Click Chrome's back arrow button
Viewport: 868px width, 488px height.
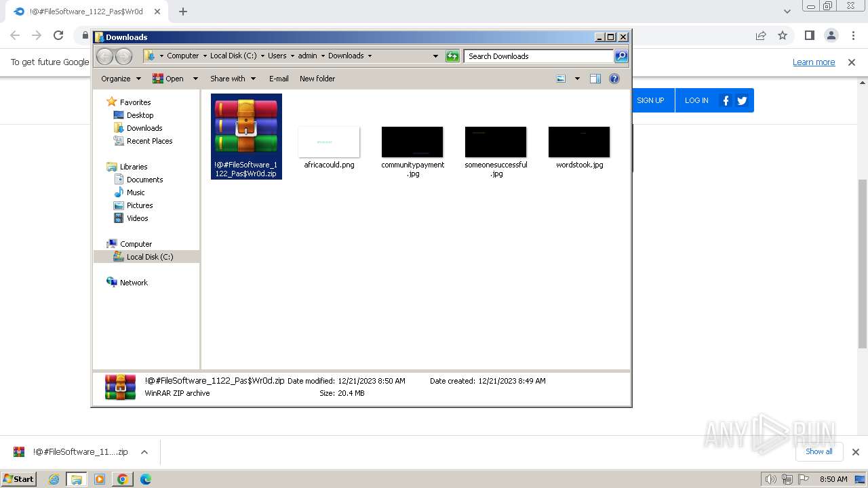coord(15,35)
